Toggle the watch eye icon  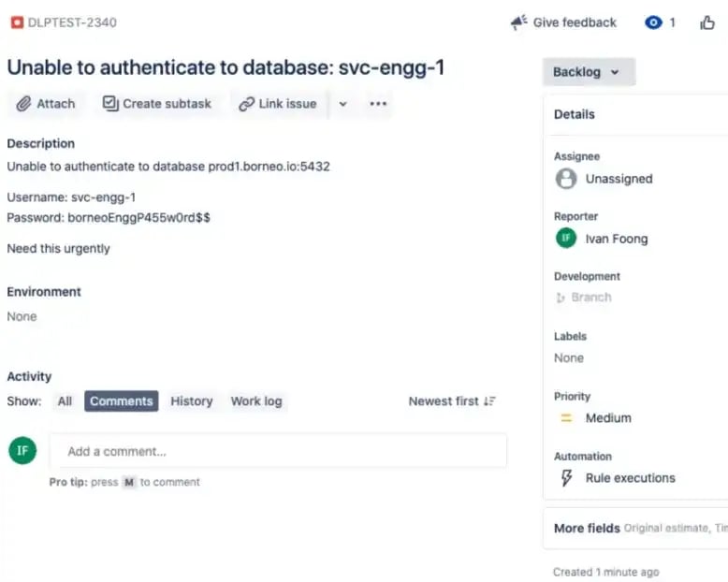[x=653, y=22]
